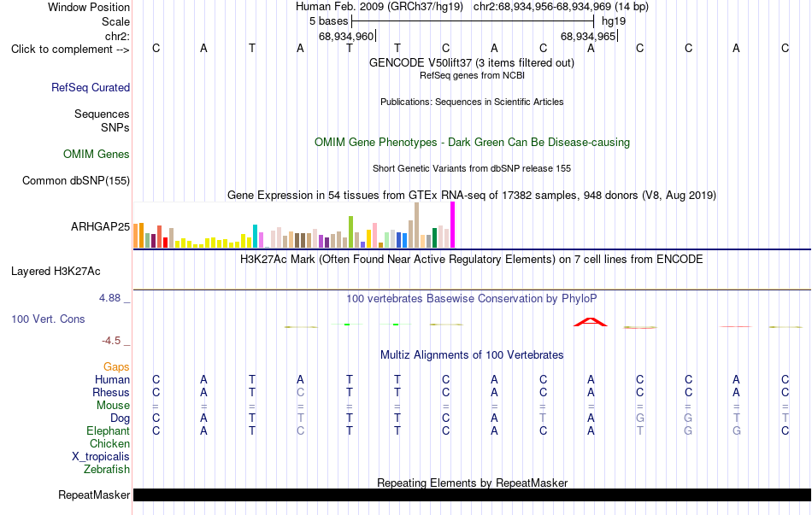Open the RefSeq Curated track label
The image size is (812, 515).
91,87
